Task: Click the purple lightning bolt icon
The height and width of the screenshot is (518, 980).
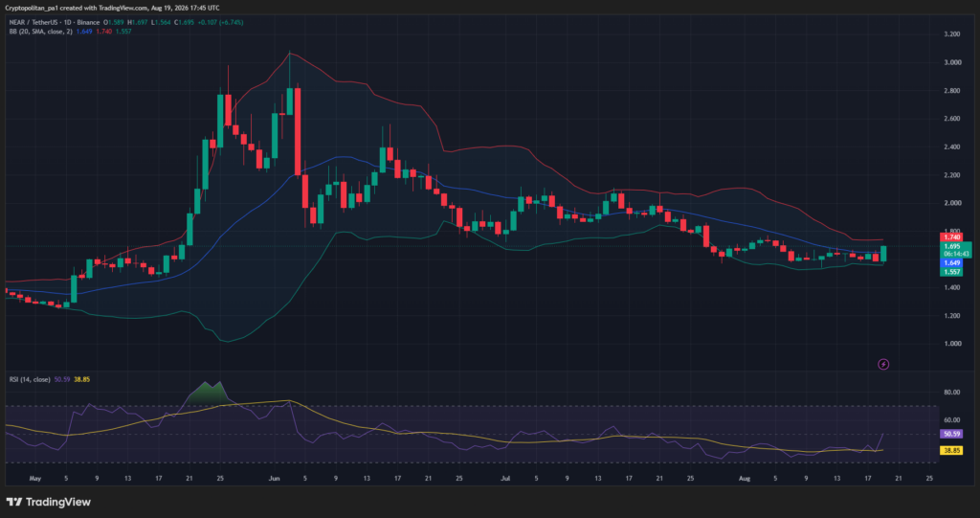Action: tap(883, 364)
